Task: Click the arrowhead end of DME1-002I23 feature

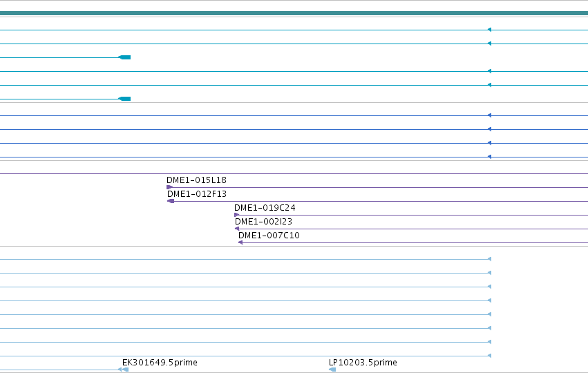Action: point(237,229)
